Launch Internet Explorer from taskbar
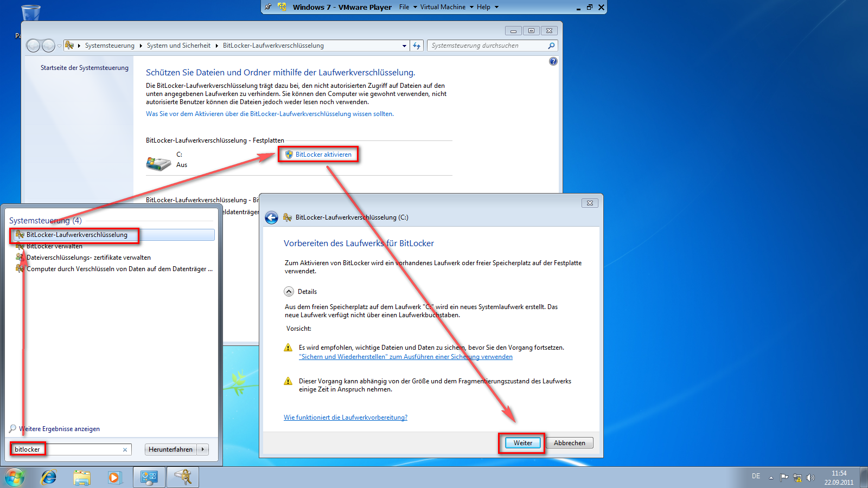 [49, 478]
